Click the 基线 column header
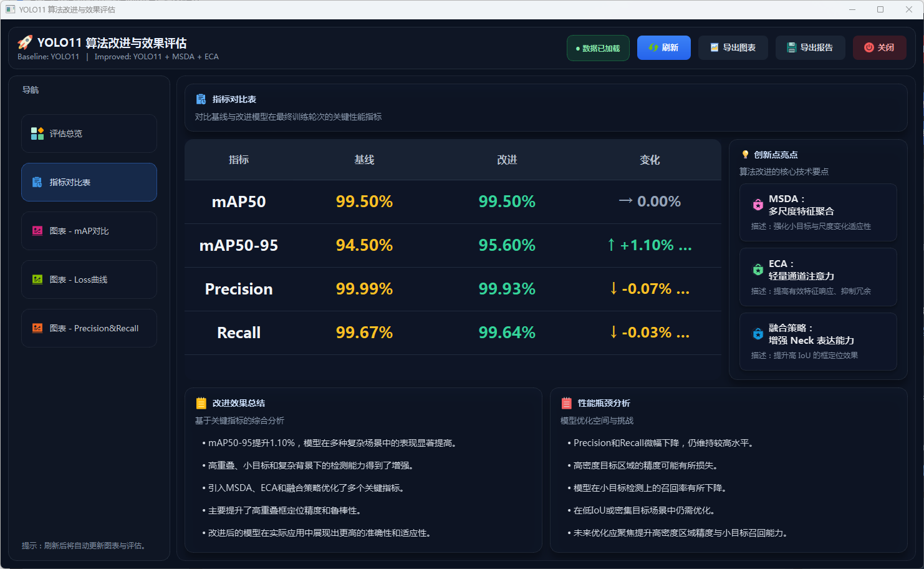Image resolution: width=924 pixels, height=569 pixels. click(x=364, y=160)
